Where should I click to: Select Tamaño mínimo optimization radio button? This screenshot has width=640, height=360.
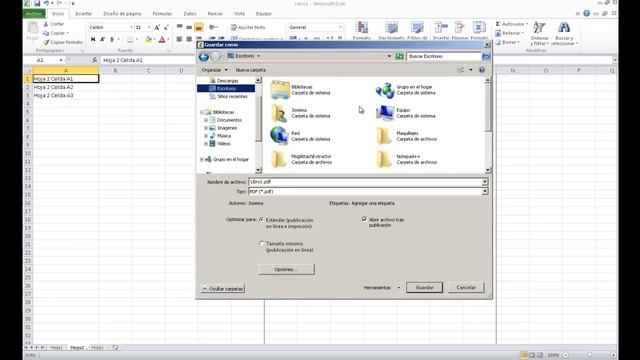click(262, 244)
